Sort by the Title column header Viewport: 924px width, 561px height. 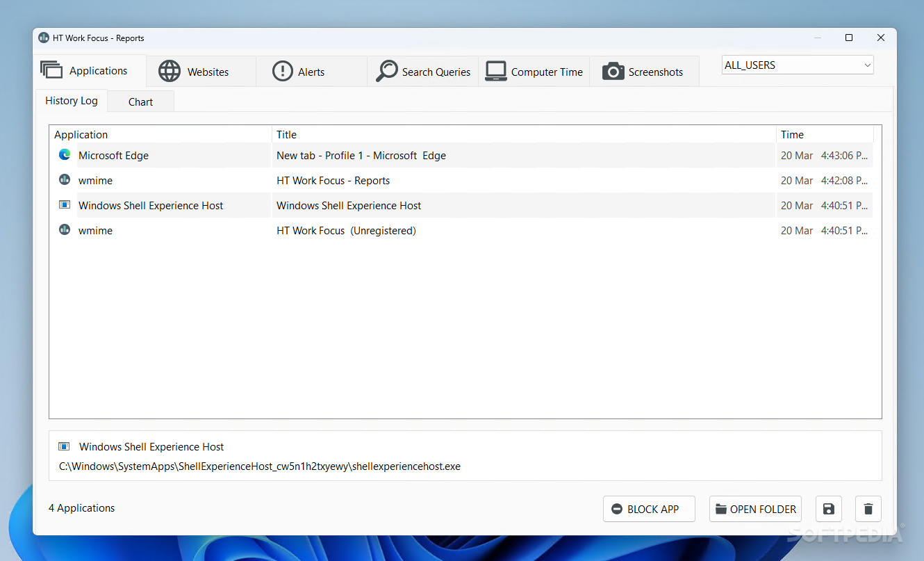click(524, 135)
